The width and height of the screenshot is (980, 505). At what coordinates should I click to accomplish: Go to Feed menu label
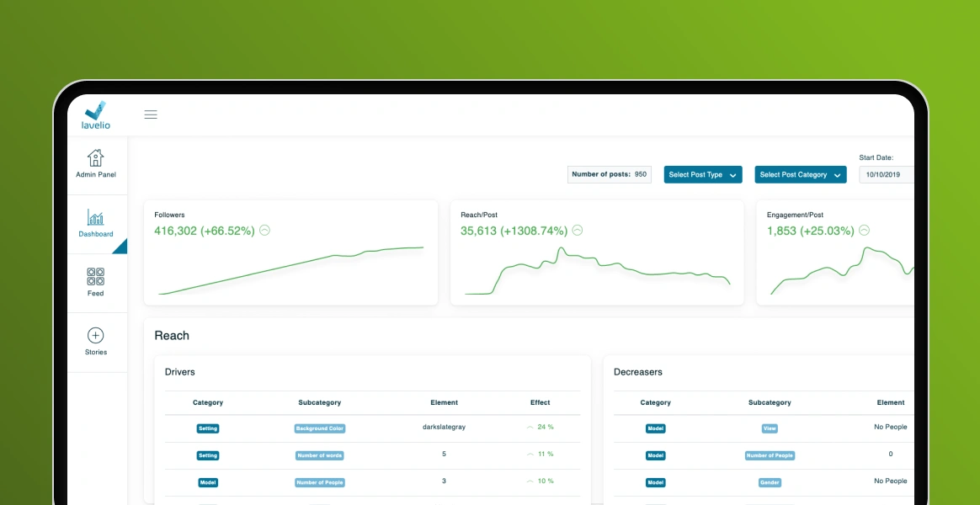[x=96, y=293]
